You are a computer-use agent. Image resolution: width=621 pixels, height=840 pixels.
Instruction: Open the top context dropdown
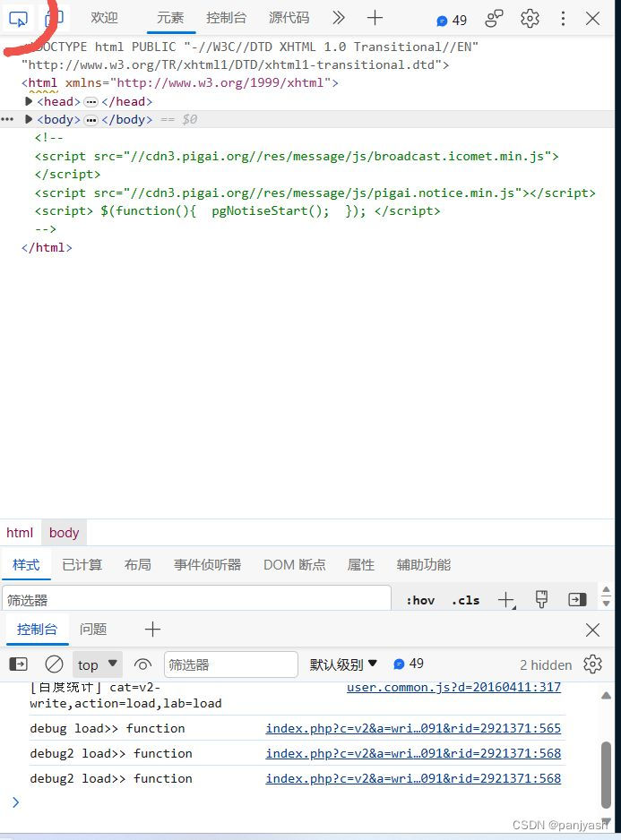click(98, 664)
